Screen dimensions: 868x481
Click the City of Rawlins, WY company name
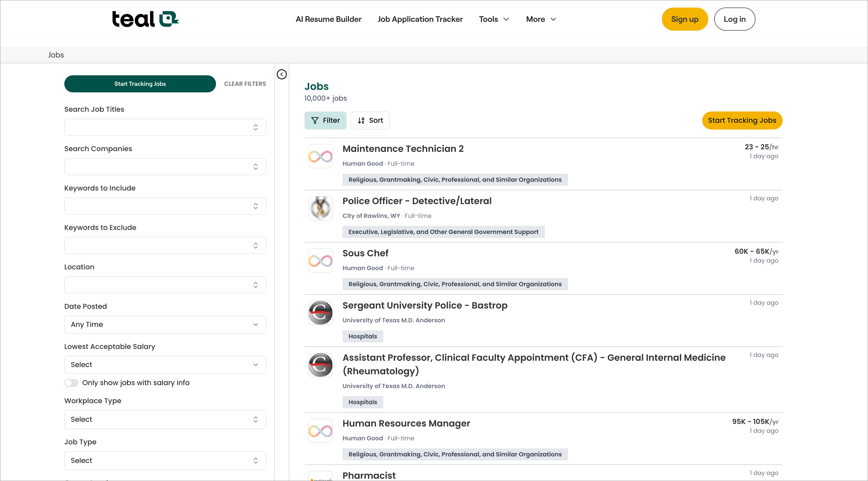coord(371,216)
